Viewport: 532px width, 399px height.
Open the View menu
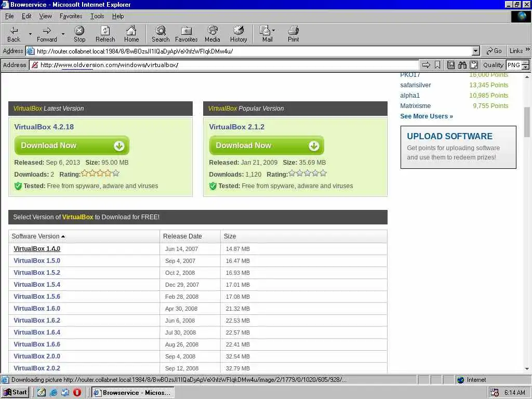46,16
